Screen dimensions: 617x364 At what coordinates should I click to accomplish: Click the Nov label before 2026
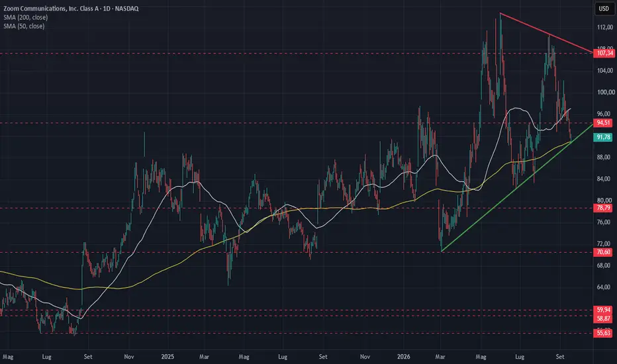(x=365, y=357)
